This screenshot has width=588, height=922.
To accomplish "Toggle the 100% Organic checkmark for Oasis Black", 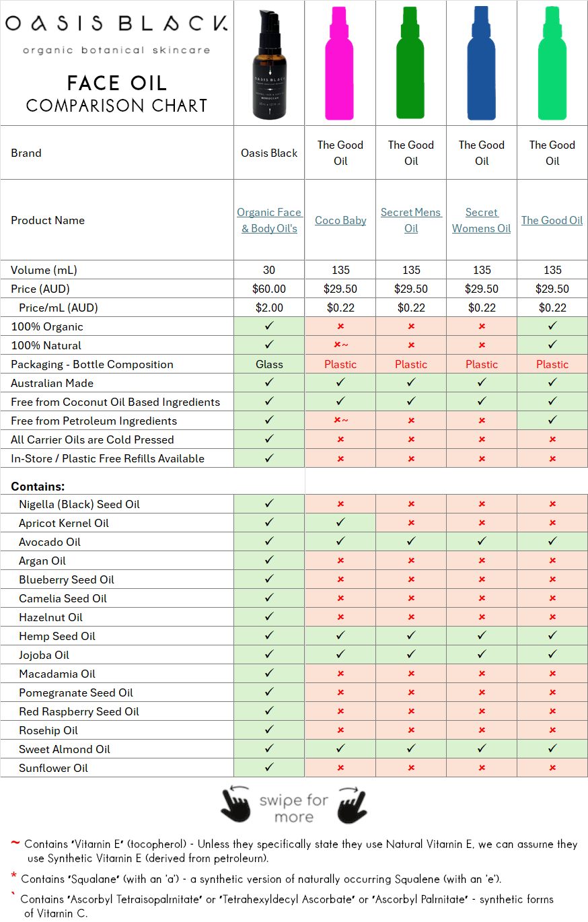I will coord(268,326).
